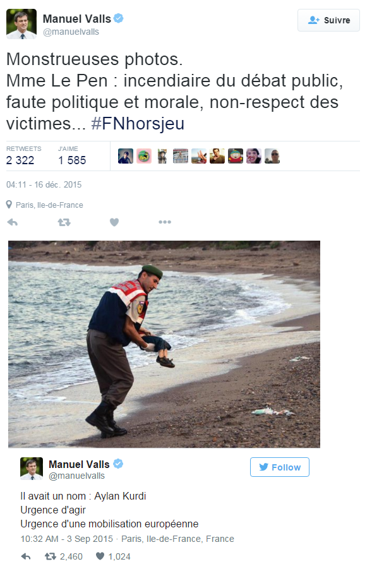Click the South Park character liker avatar
This screenshot has height=588, width=372.
point(236,156)
